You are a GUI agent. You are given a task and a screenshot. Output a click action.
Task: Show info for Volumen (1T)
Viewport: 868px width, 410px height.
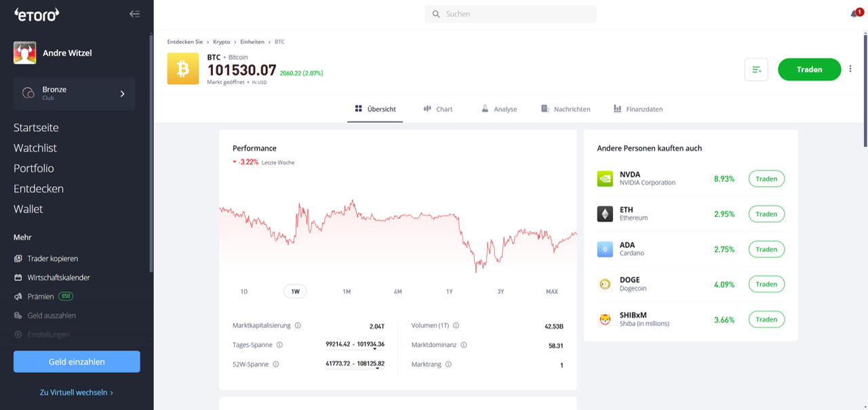456,326
